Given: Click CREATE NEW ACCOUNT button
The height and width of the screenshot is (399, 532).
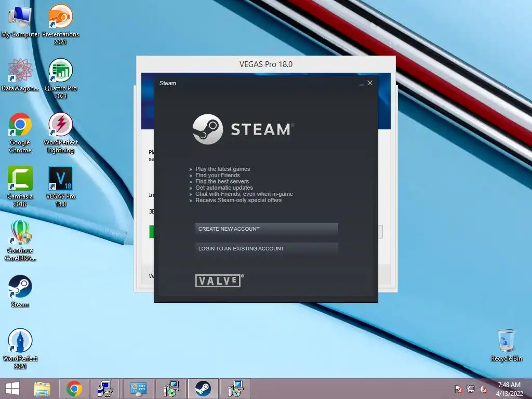Looking at the screenshot, I should point(267,229).
